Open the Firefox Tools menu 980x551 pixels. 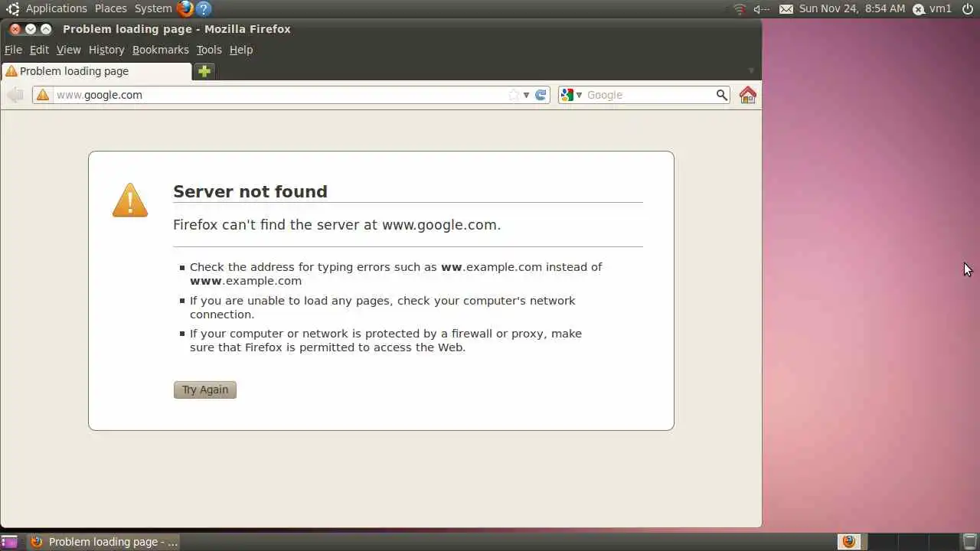point(209,50)
